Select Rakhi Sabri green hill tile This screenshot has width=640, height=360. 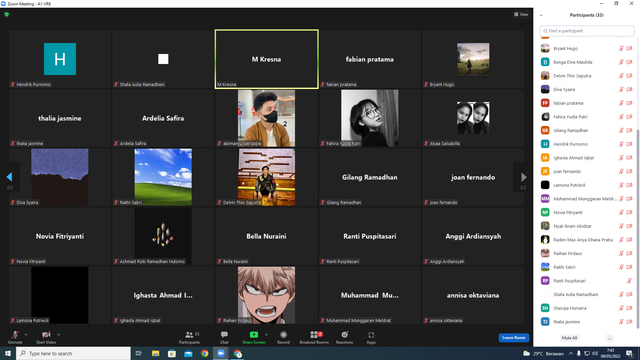(x=163, y=177)
